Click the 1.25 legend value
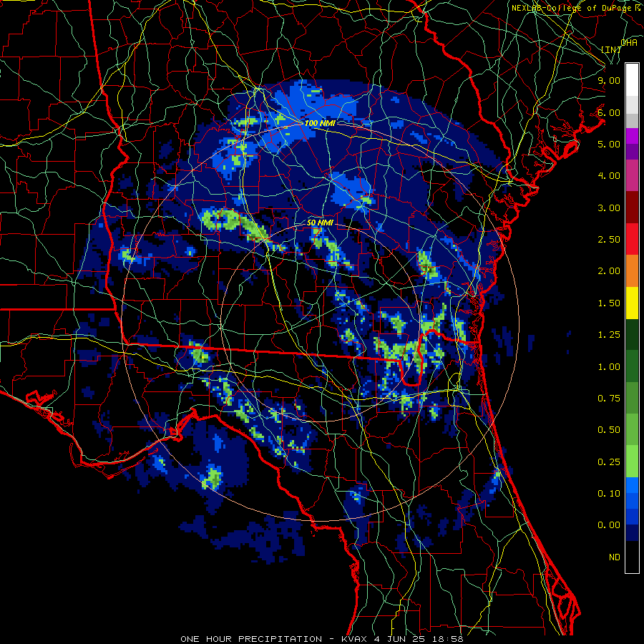This screenshot has width=644, height=644. (x=609, y=335)
